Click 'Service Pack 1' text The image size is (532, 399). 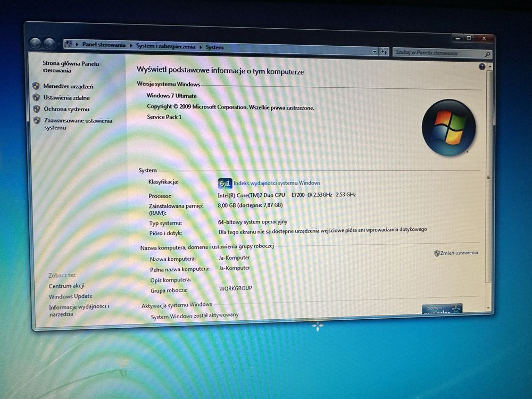point(164,117)
